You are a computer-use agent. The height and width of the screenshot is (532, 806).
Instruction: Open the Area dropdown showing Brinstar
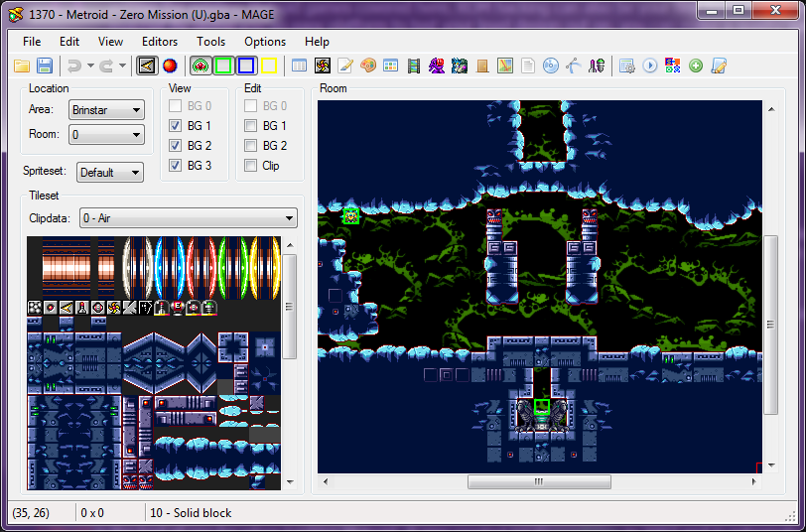point(106,110)
